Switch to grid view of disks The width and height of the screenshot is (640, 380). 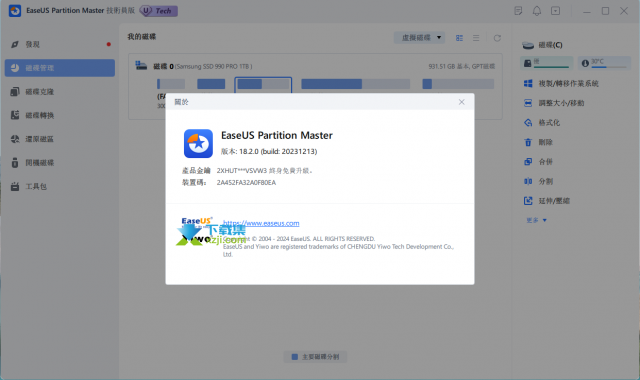click(x=459, y=38)
